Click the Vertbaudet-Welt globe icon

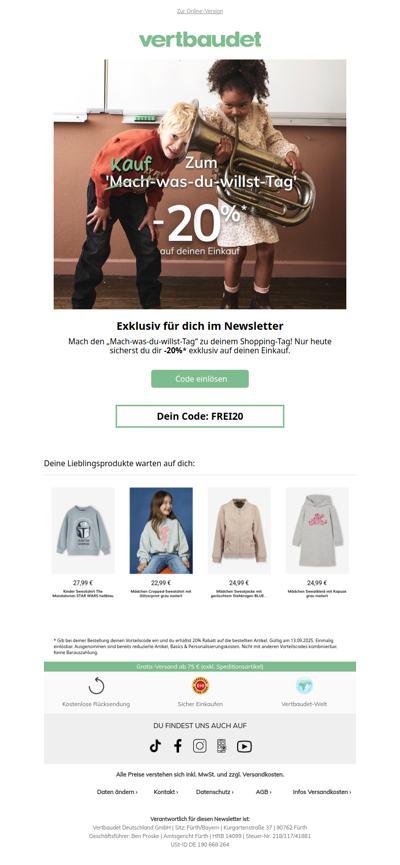click(304, 685)
